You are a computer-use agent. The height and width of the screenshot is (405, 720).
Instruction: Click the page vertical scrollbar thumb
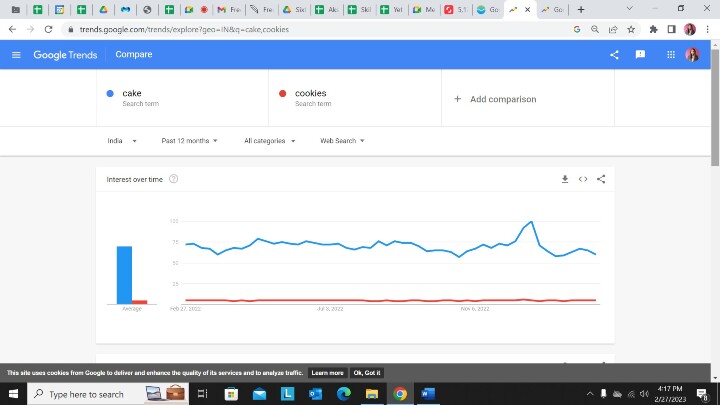(x=715, y=107)
